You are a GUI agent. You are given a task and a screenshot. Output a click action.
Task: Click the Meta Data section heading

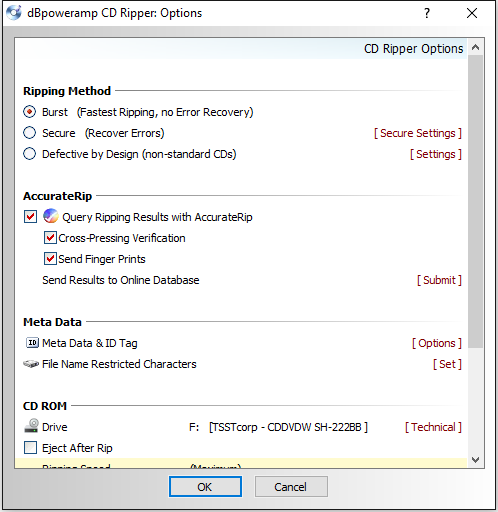pyautogui.click(x=52, y=322)
